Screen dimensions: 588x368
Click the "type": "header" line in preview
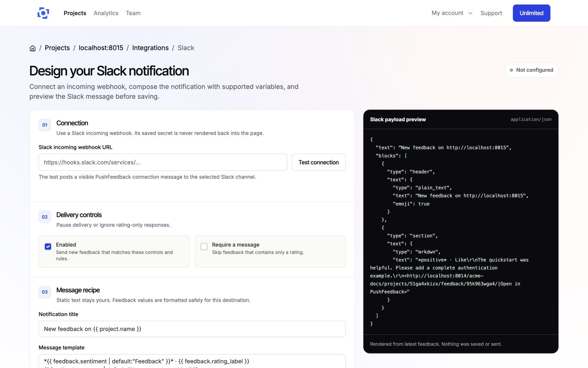coord(411,172)
